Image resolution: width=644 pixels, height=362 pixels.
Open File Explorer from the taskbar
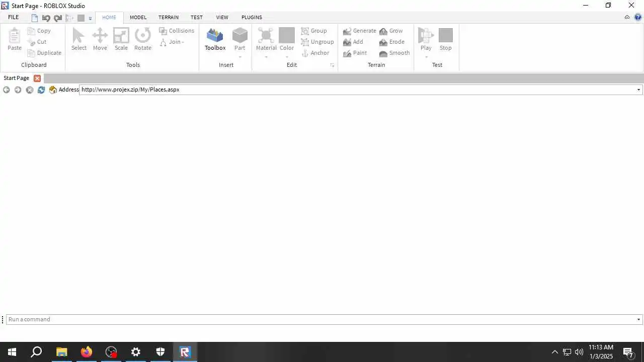tap(61, 352)
